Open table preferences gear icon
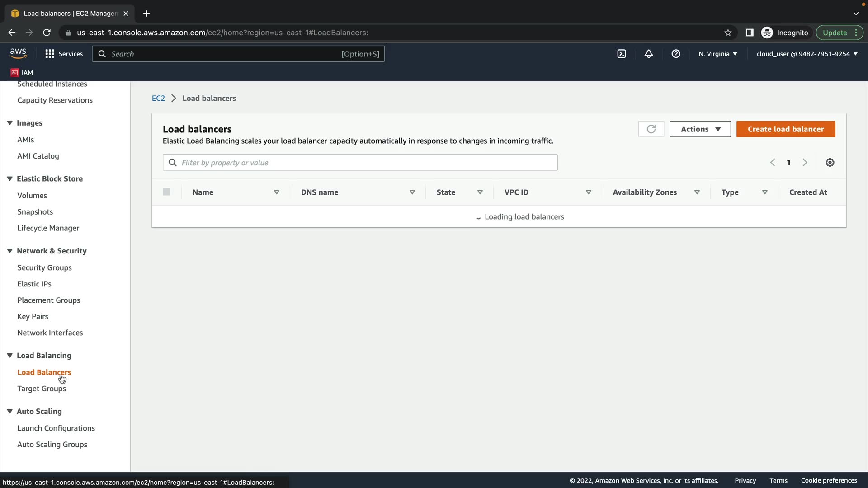Image resolution: width=868 pixels, height=488 pixels. pyautogui.click(x=830, y=163)
